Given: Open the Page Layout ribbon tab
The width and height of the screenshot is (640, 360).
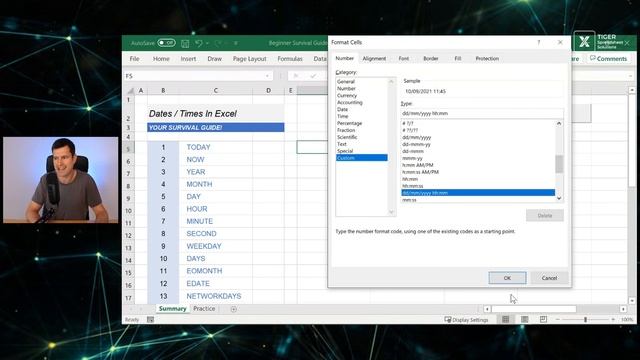Looking at the screenshot, I should coord(249,59).
